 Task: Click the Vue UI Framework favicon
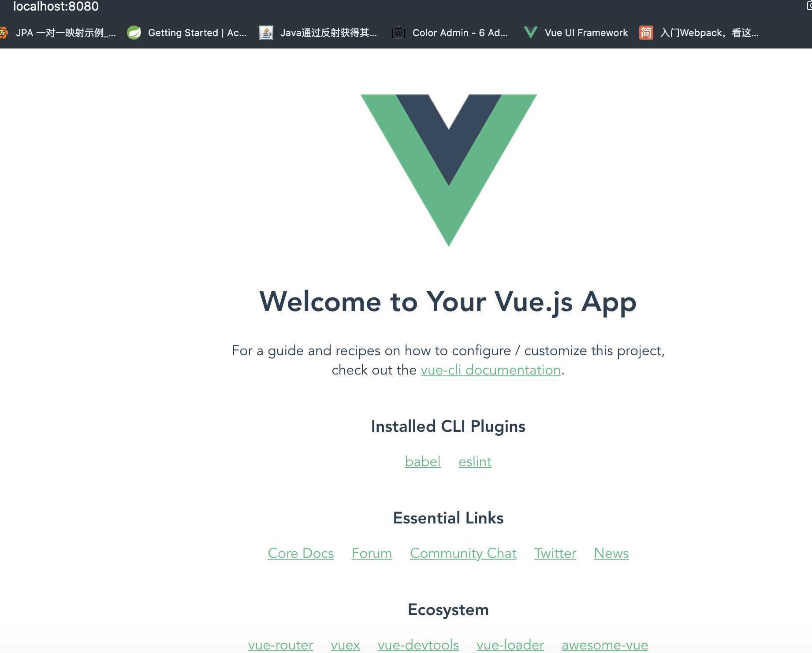pos(531,33)
